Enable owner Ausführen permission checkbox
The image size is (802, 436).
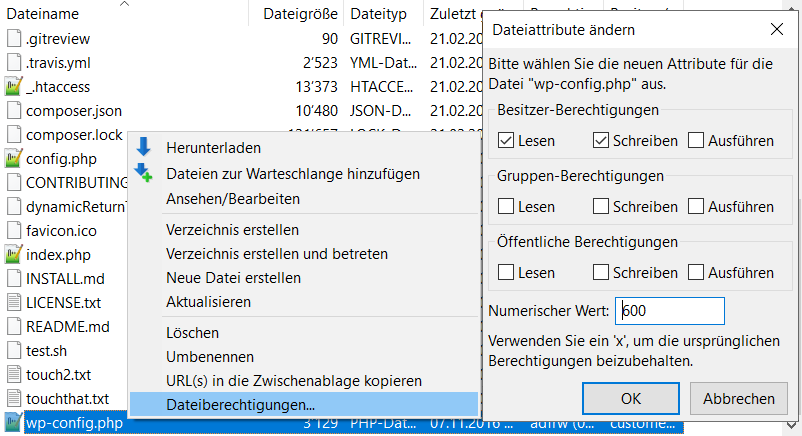pos(696,141)
